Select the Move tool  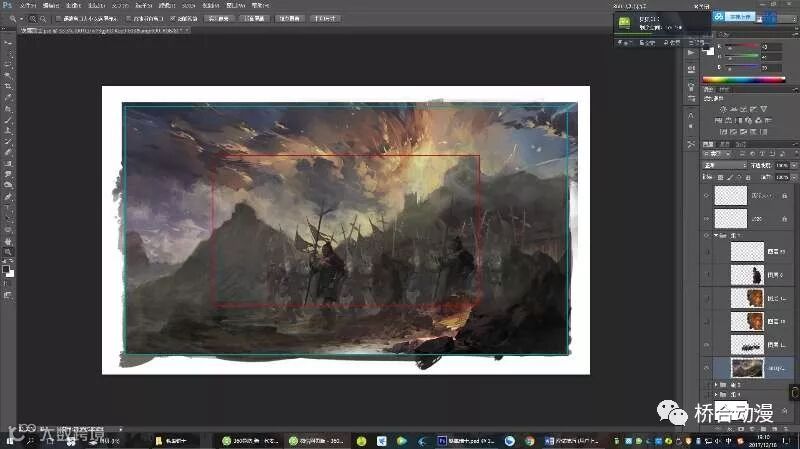click(x=8, y=43)
